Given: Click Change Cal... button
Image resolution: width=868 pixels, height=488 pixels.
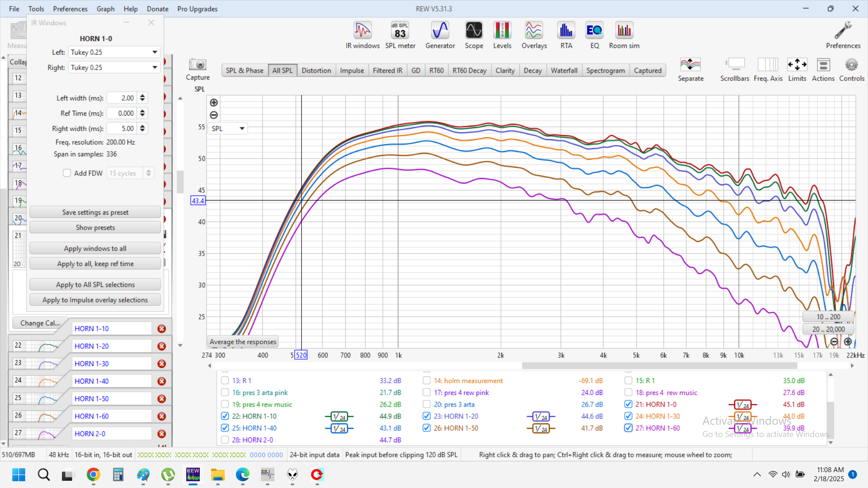Looking at the screenshot, I should coord(40,323).
